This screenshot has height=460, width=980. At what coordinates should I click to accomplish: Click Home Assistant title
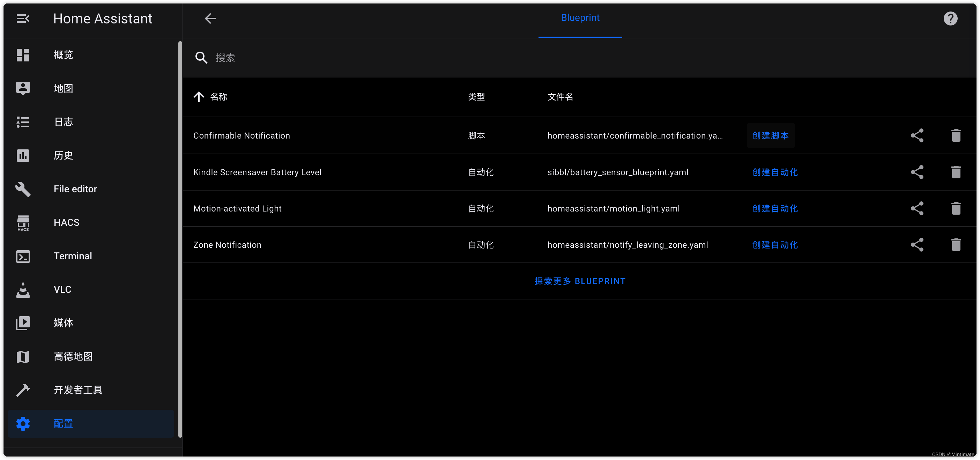pyautogui.click(x=103, y=18)
